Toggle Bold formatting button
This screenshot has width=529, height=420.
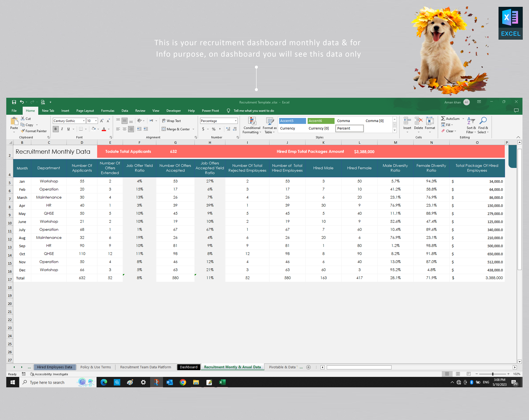tap(55, 129)
